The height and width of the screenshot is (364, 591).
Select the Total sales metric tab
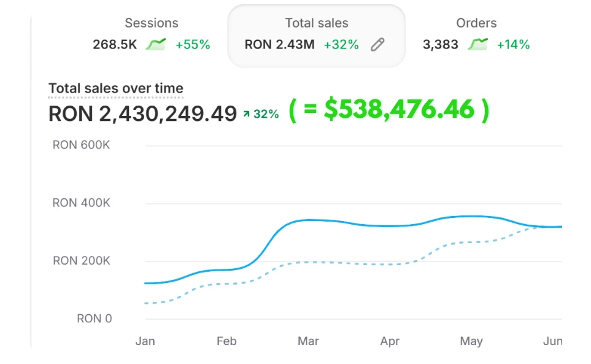pyautogui.click(x=316, y=36)
